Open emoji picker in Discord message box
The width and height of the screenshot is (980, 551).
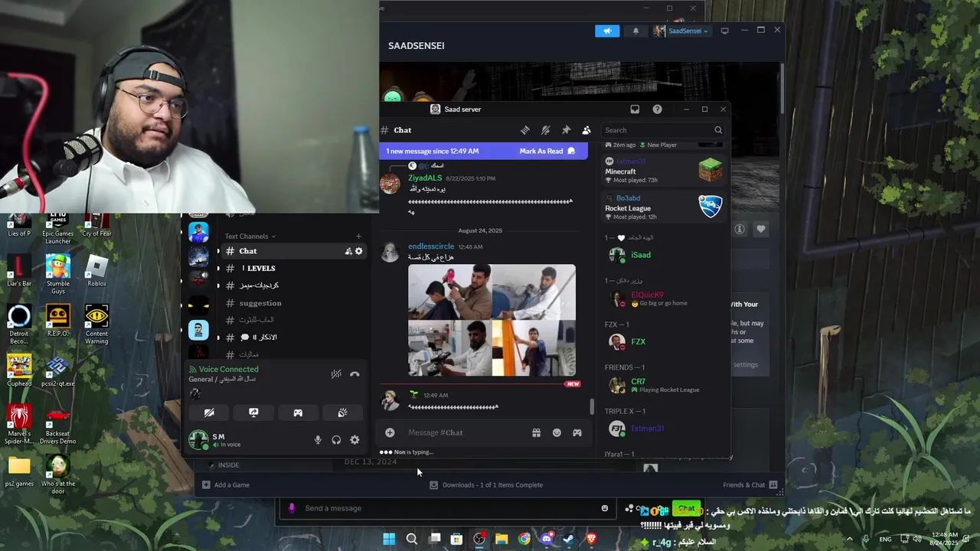pos(557,432)
